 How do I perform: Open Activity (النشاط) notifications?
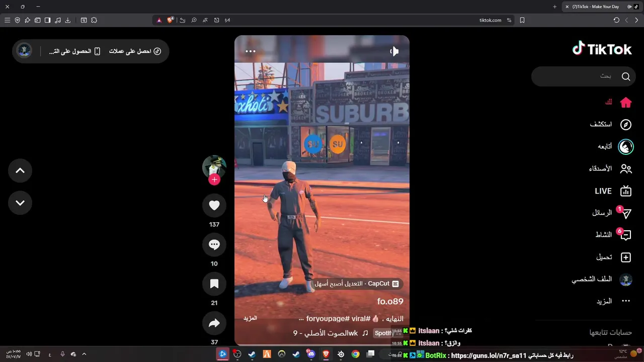tap(613, 235)
